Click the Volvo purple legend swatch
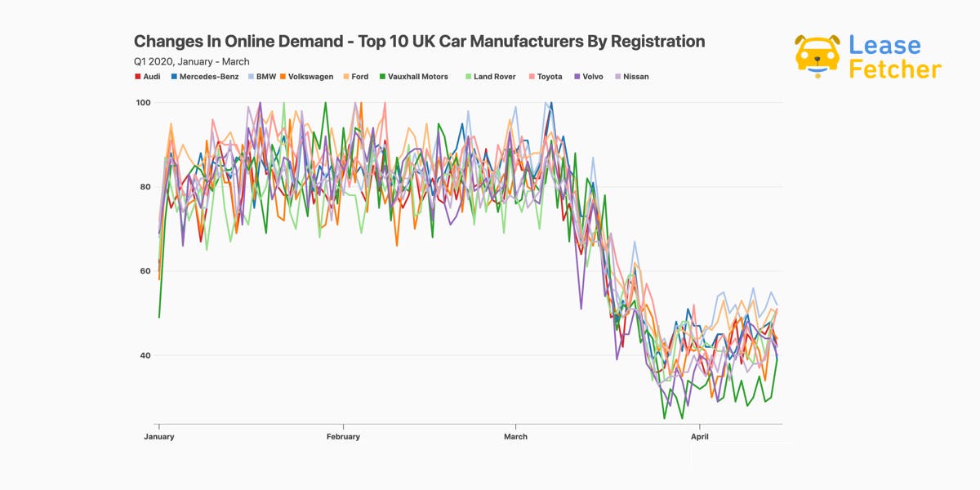Image resolution: width=980 pixels, height=490 pixels. click(577, 77)
